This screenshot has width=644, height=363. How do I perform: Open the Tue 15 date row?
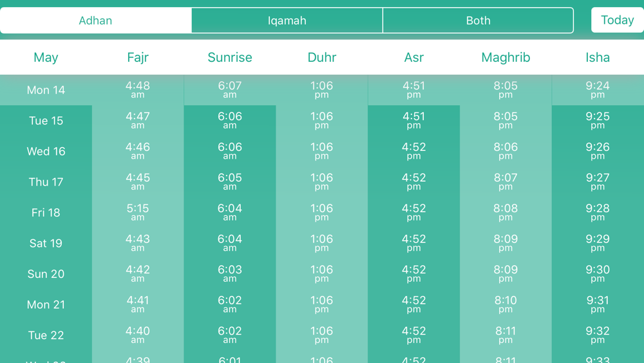46,121
